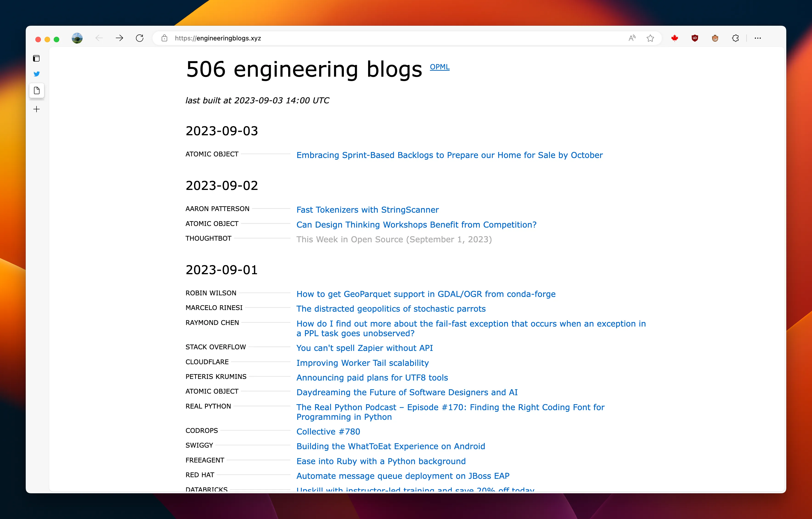Reload the page with refresh icon

pos(140,38)
